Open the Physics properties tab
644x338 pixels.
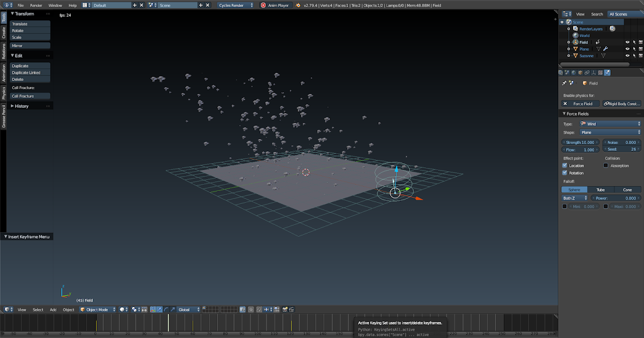point(607,71)
